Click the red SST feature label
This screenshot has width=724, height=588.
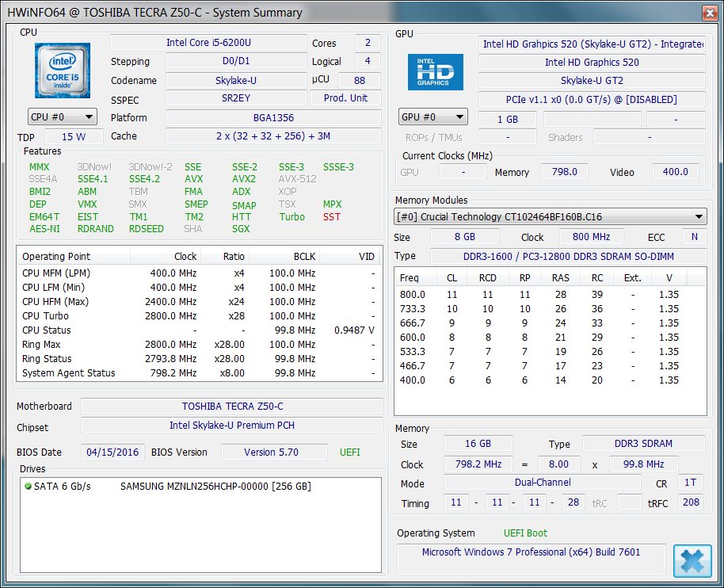[x=332, y=217]
